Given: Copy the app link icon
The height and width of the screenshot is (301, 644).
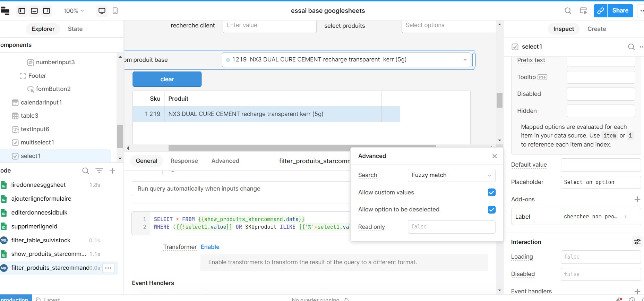Looking at the screenshot, I should [x=601, y=11].
